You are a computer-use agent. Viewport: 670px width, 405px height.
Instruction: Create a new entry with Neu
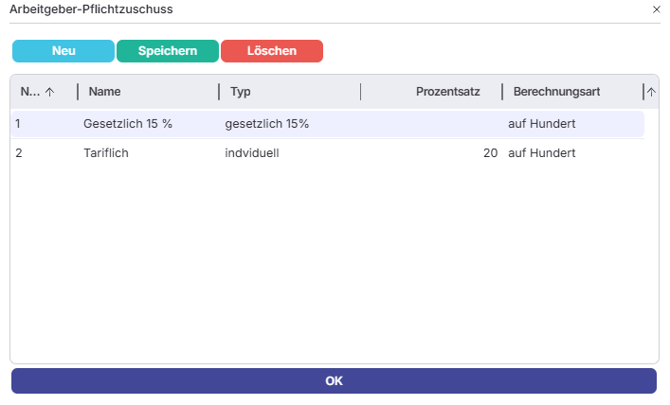63,51
